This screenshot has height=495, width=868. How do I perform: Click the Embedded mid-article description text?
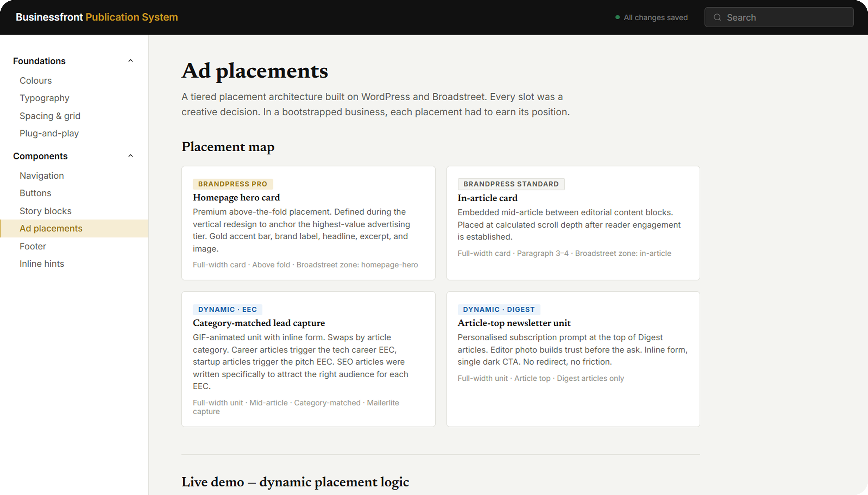tap(569, 225)
